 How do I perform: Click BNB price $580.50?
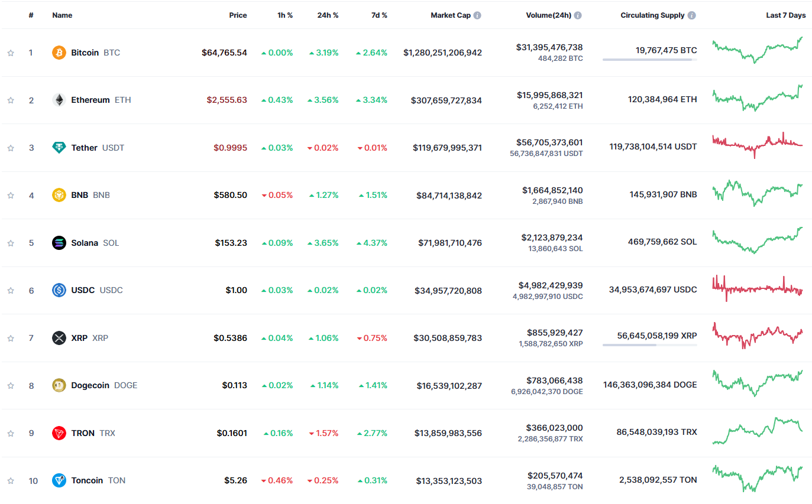click(231, 195)
